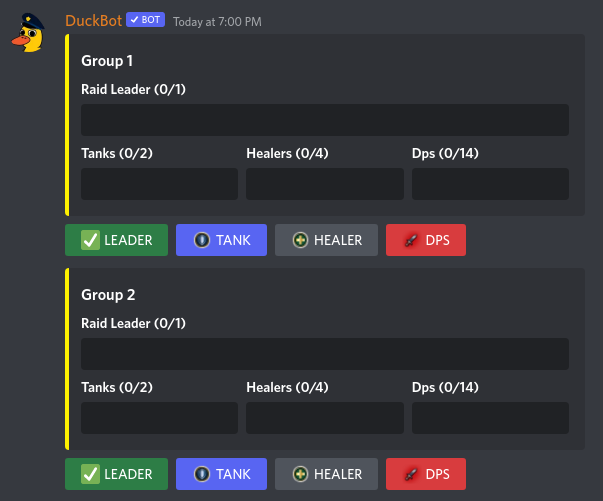The image size is (603, 501).
Task: Click the checkmark icon on Group 2 LEADER
Action: (x=90, y=474)
